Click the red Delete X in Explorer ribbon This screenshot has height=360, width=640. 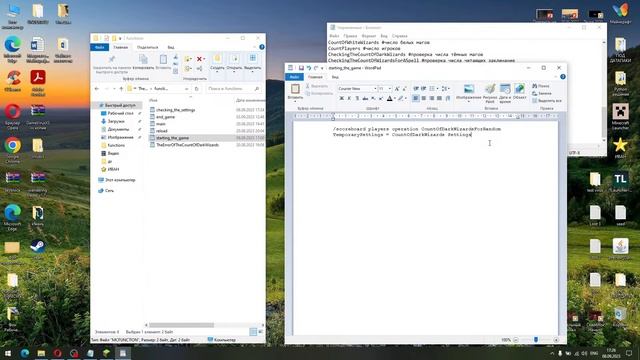(200, 59)
